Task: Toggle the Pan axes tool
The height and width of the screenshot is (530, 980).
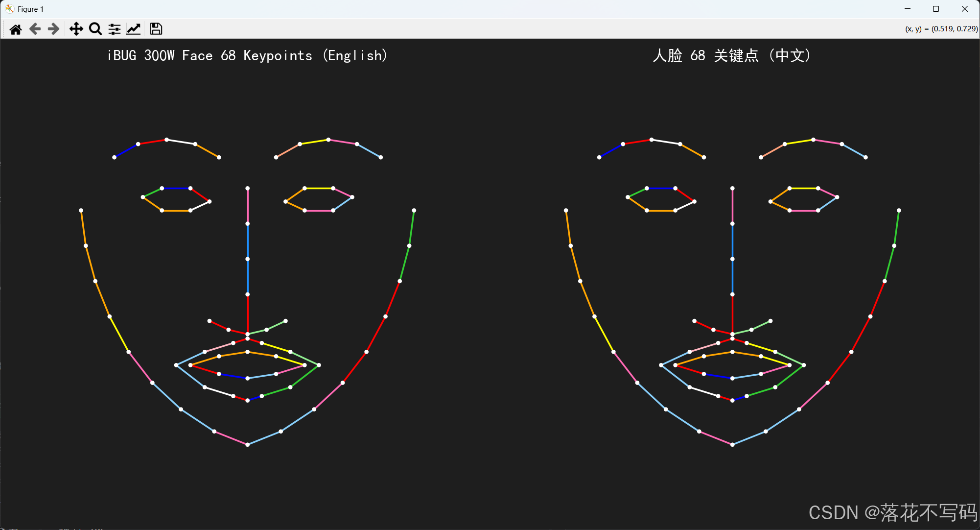Action: point(76,29)
